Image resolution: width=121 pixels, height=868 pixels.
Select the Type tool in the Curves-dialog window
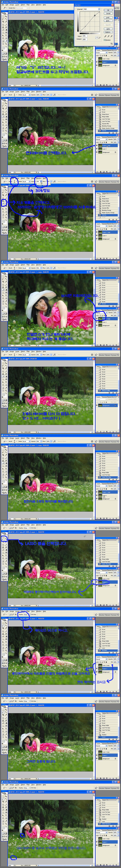[x=6, y=35]
